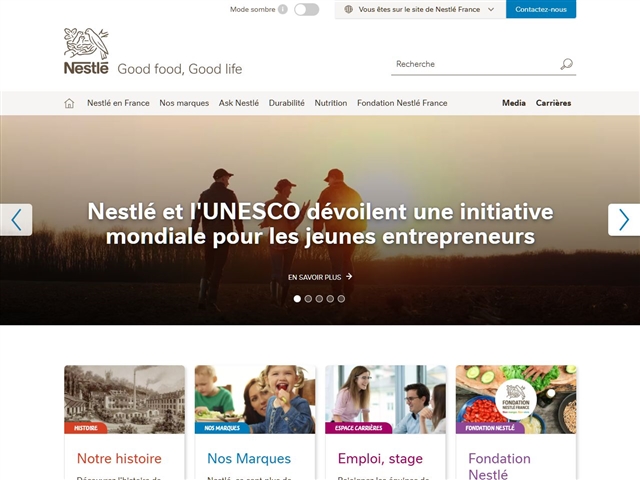Select the second carousel dot
Viewport: 640px width, 480px height.
(x=308, y=299)
